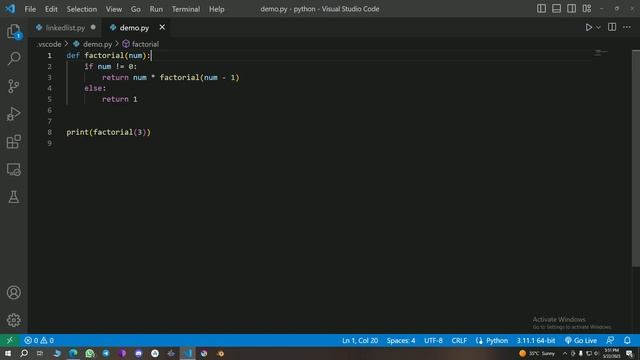640x360 pixels.
Task: Place cursor on line 8 print statement
Action: [109, 132]
